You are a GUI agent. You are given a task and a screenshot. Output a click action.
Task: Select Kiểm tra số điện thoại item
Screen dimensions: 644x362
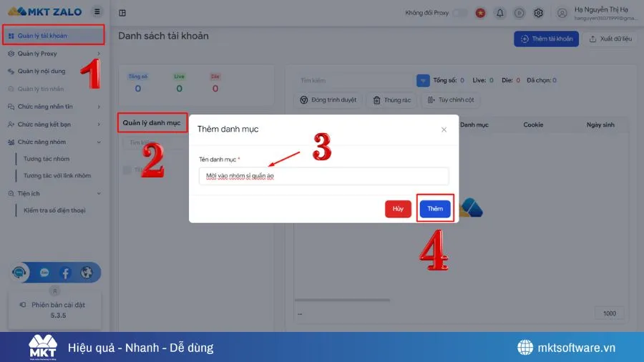(x=54, y=210)
